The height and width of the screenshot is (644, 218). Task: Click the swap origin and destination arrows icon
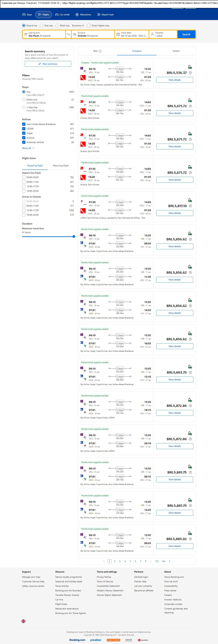pyautogui.click(x=69, y=34)
